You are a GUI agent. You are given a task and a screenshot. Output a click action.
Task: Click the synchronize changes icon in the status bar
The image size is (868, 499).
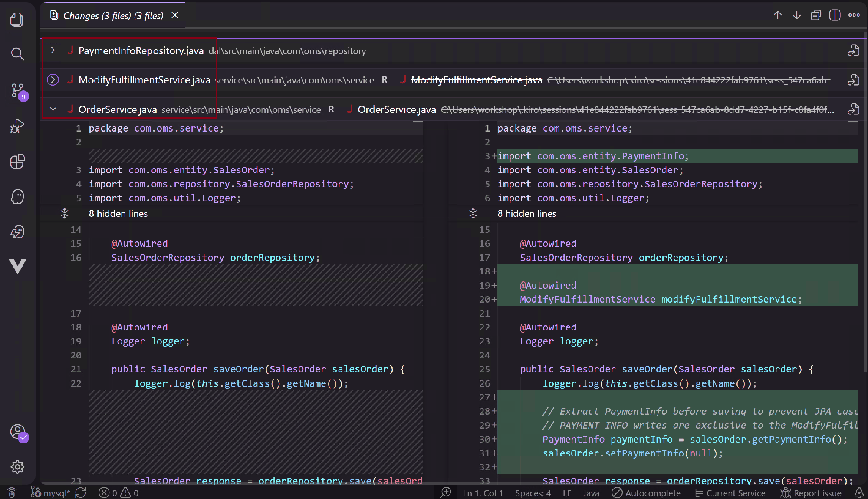[81, 493]
